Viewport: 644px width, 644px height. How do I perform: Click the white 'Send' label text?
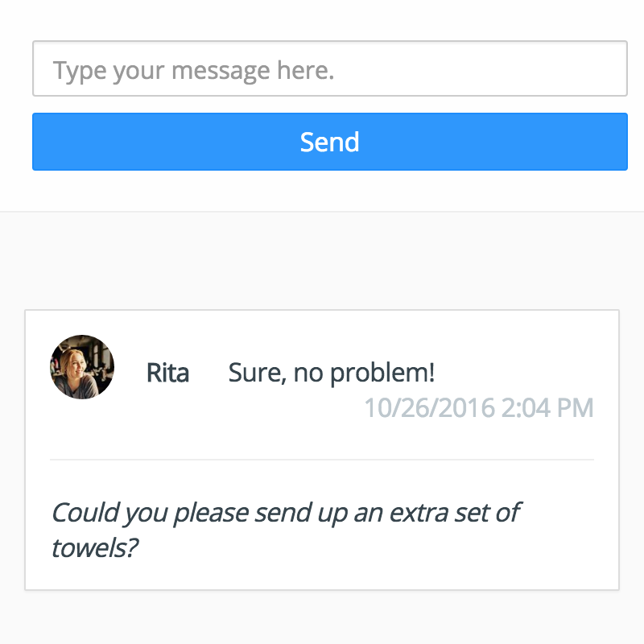coord(330,142)
